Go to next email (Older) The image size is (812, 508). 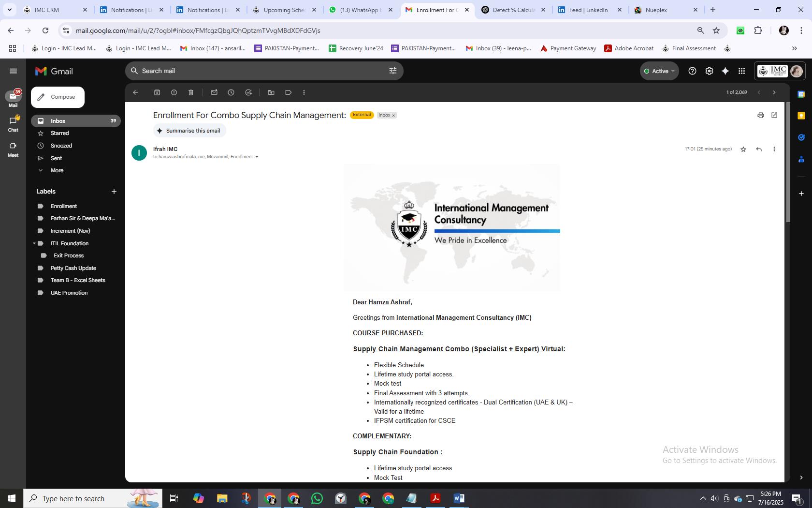pos(774,92)
